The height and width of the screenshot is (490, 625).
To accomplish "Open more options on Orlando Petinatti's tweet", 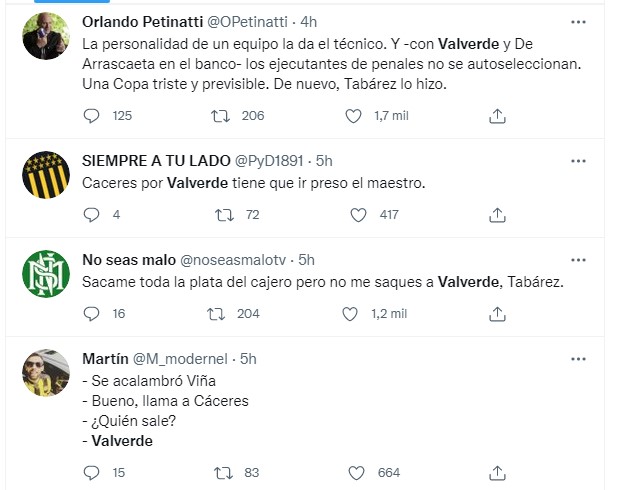I will click(x=578, y=21).
